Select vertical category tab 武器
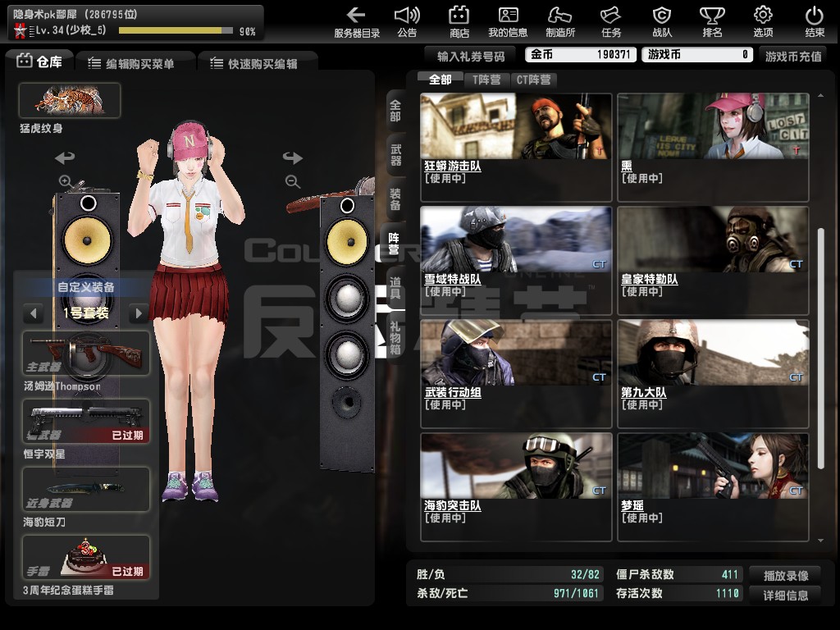The width and height of the screenshot is (840, 630). [395, 155]
